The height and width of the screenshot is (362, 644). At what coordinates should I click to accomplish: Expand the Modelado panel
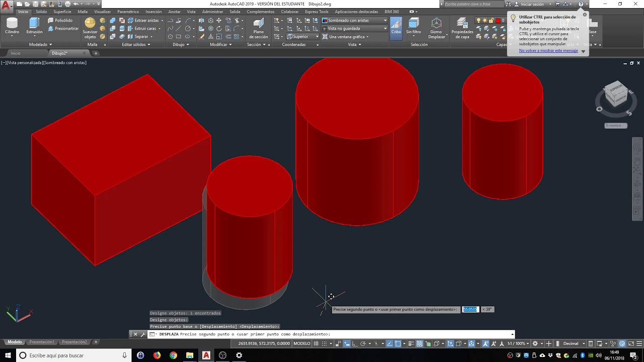[x=40, y=44]
